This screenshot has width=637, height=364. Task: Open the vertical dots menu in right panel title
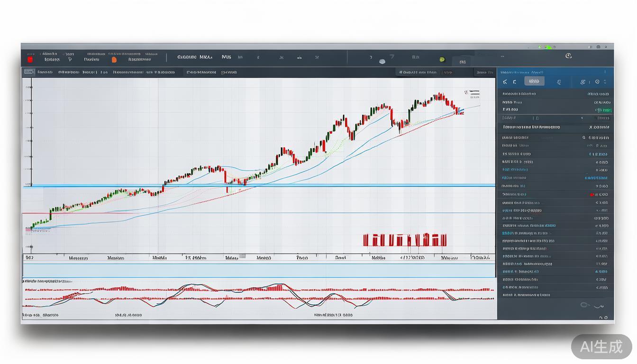coord(605,72)
